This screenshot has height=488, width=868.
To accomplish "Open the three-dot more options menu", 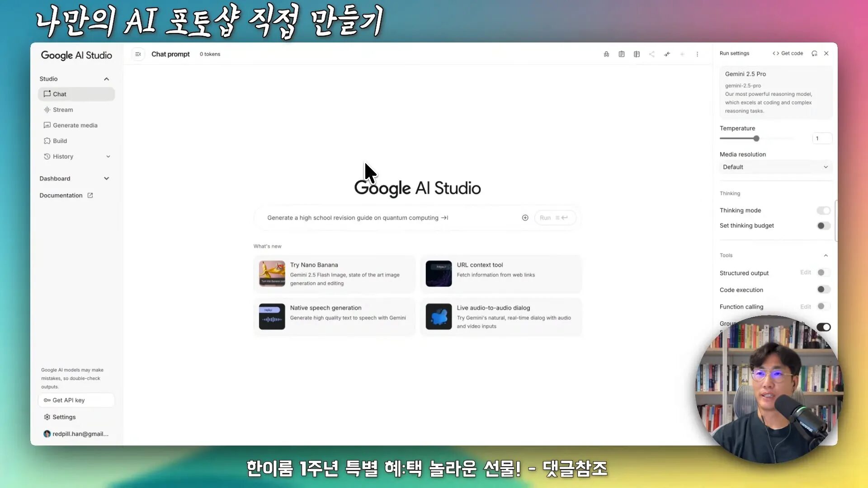I will (x=697, y=54).
